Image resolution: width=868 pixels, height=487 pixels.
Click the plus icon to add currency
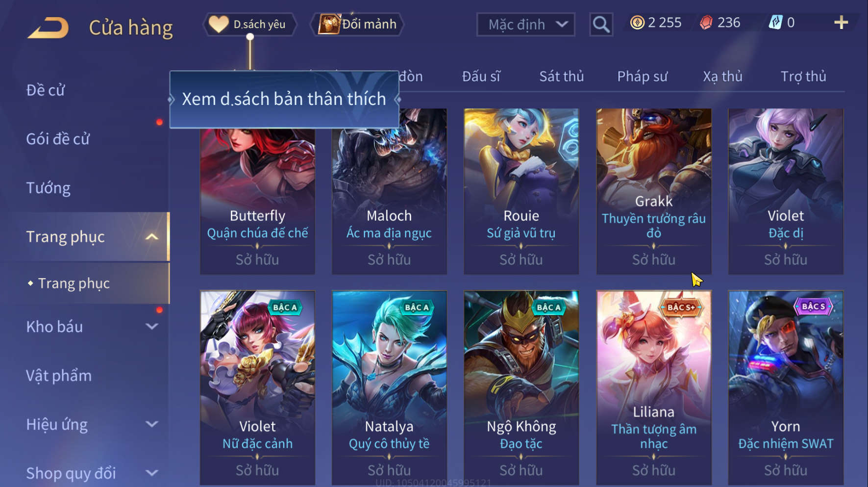tap(841, 23)
